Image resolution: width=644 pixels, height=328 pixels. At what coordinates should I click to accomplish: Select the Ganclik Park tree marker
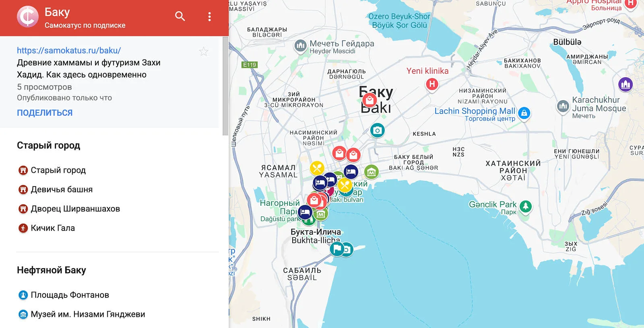coord(526,206)
